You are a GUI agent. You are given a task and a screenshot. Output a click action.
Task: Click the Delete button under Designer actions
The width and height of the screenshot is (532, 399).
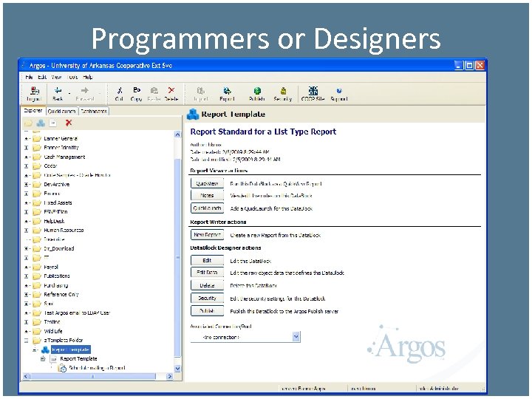click(207, 285)
